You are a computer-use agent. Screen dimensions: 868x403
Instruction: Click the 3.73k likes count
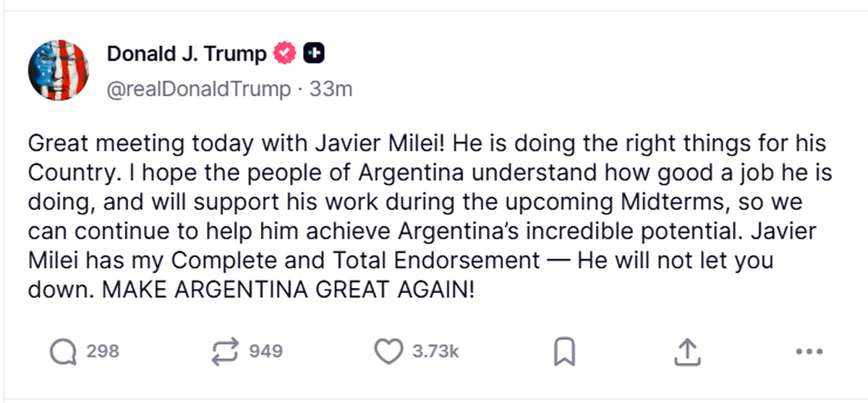(435, 352)
